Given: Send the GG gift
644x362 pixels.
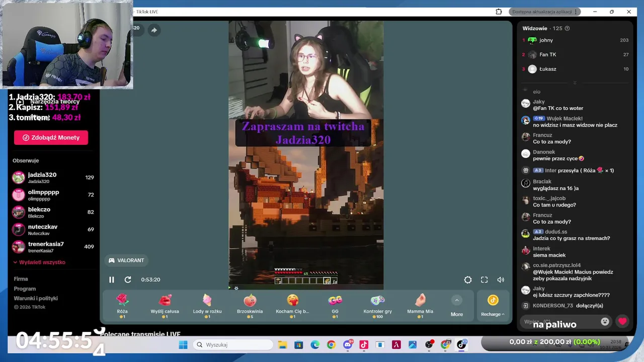Looking at the screenshot, I should [335, 306].
